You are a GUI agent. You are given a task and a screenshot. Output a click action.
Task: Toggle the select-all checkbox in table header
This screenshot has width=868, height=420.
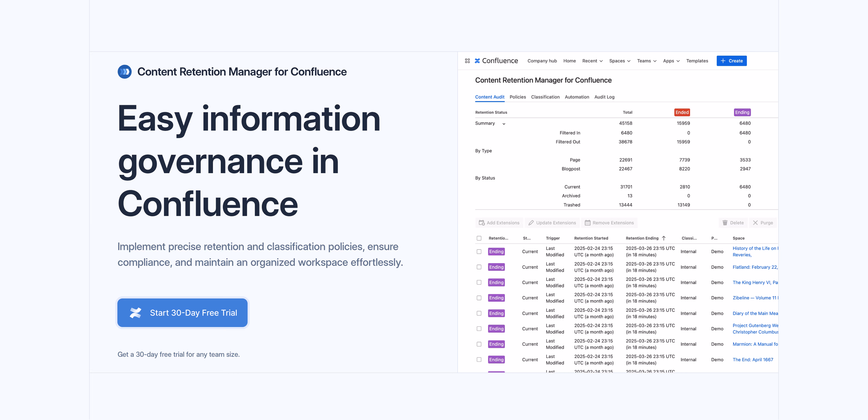[x=479, y=238]
